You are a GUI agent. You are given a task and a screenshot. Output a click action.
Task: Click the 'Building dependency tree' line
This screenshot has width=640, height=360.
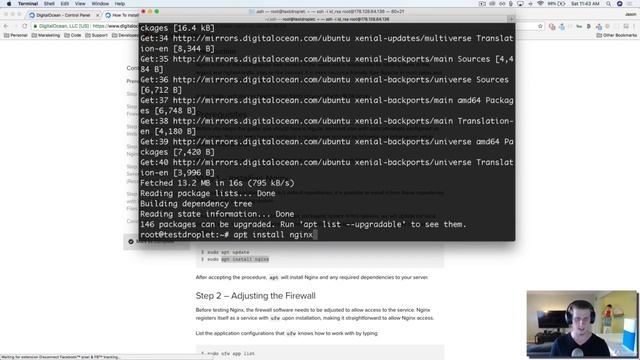196,204
